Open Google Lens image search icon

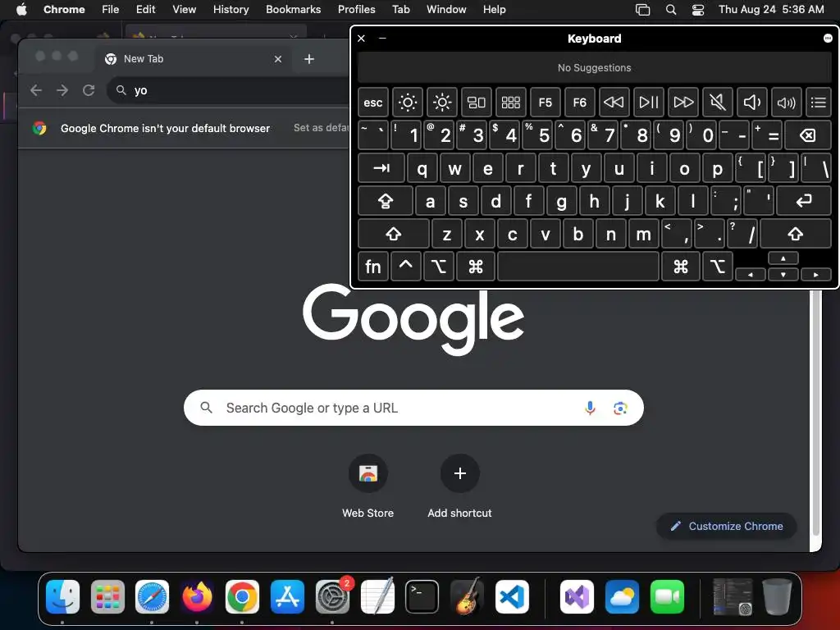620,409
